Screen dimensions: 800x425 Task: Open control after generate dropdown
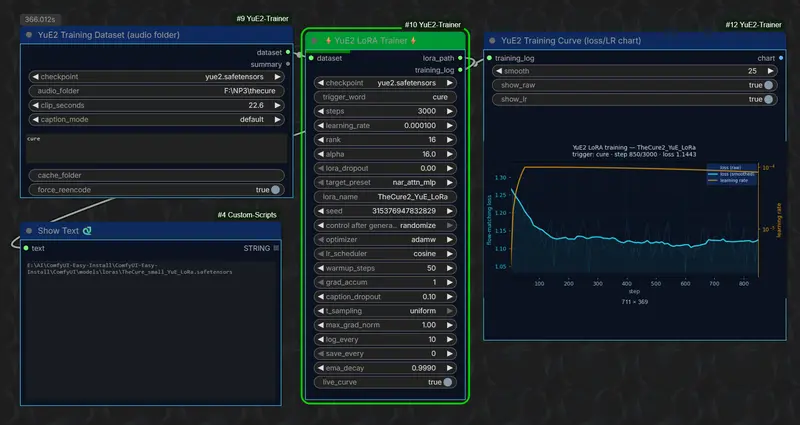click(385, 226)
